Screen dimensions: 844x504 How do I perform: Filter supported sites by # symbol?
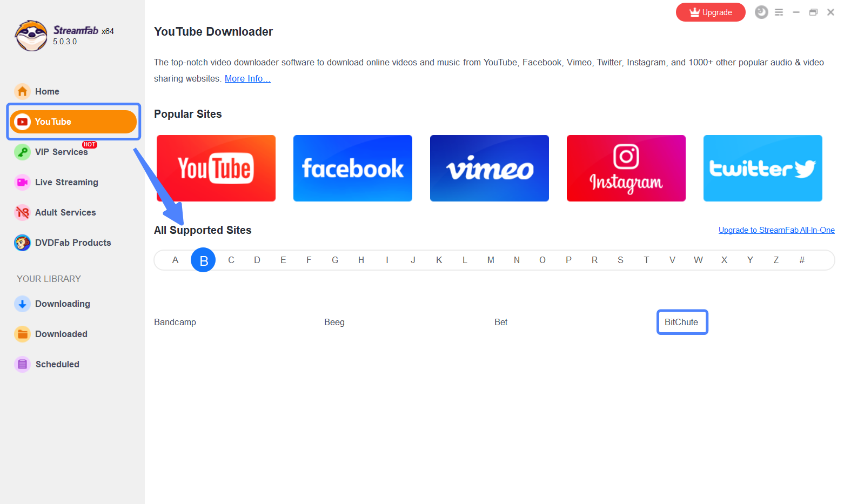[x=802, y=260]
